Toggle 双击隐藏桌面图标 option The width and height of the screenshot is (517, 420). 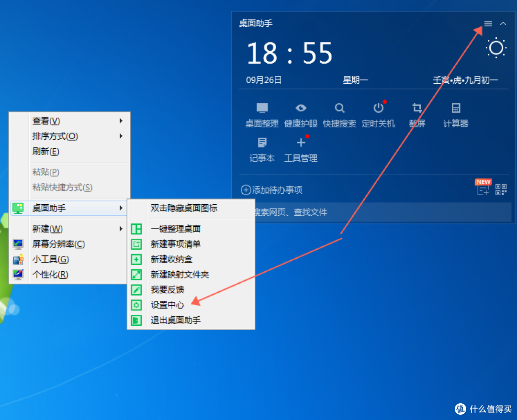coord(191,208)
